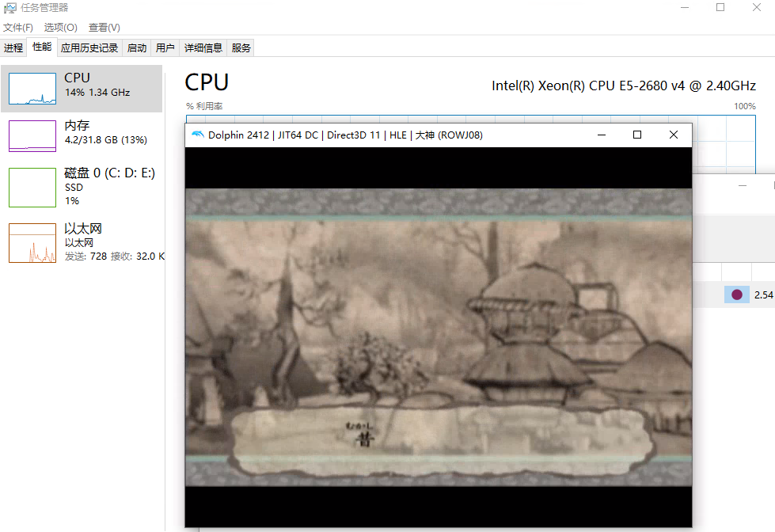Select the 以太网 network graph thumbnail
Viewport: 775px width, 532px height.
click(x=32, y=243)
